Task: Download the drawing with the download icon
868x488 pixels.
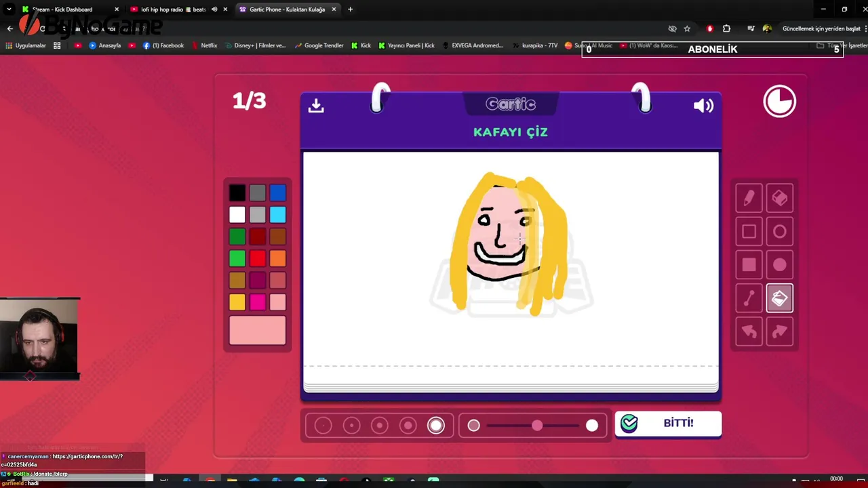Action: 316,106
